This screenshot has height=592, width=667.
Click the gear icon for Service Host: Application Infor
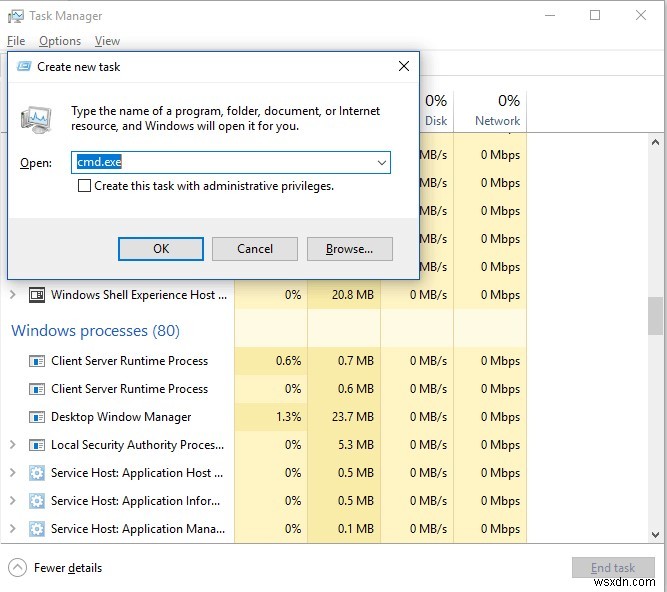(x=37, y=501)
